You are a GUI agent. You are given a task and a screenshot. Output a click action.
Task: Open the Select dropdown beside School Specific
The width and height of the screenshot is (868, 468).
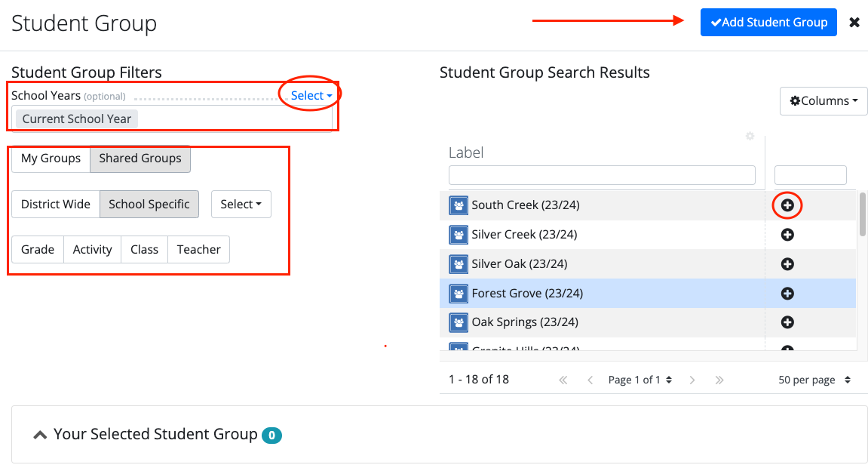[241, 204]
